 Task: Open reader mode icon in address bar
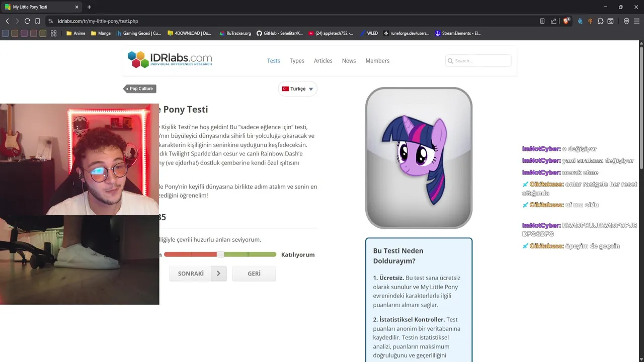(542, 21)
